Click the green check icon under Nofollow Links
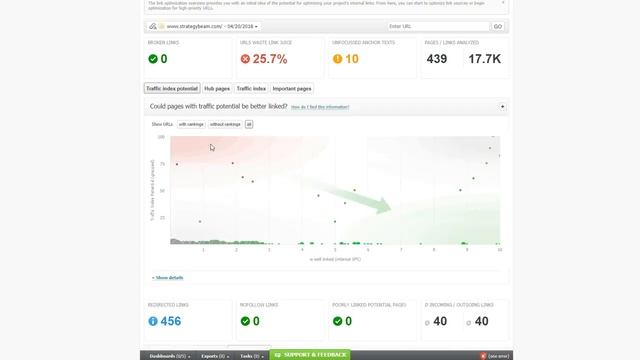Viewport: 640px width, 360px height. [x=245, y=321]
